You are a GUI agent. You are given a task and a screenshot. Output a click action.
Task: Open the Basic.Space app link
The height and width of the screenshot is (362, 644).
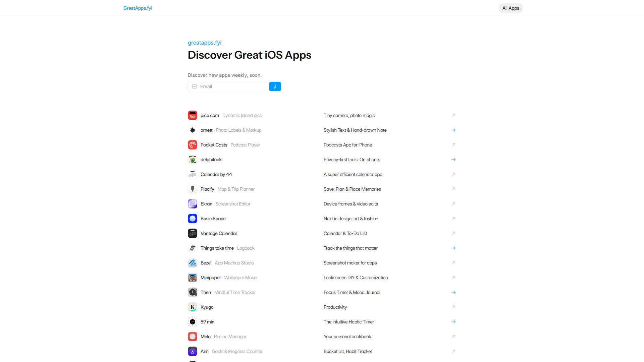pos(213,219)
